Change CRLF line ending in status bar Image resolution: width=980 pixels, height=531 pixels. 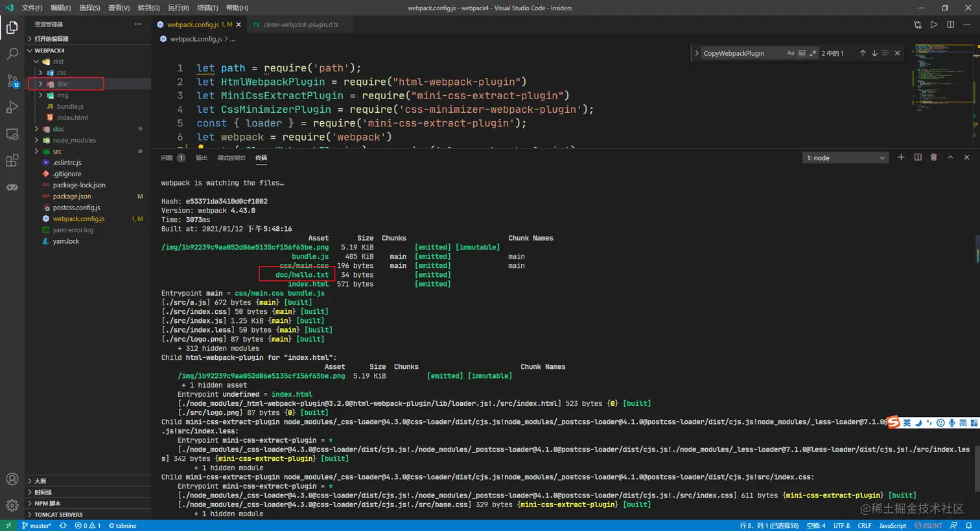[x=865, y=525]
